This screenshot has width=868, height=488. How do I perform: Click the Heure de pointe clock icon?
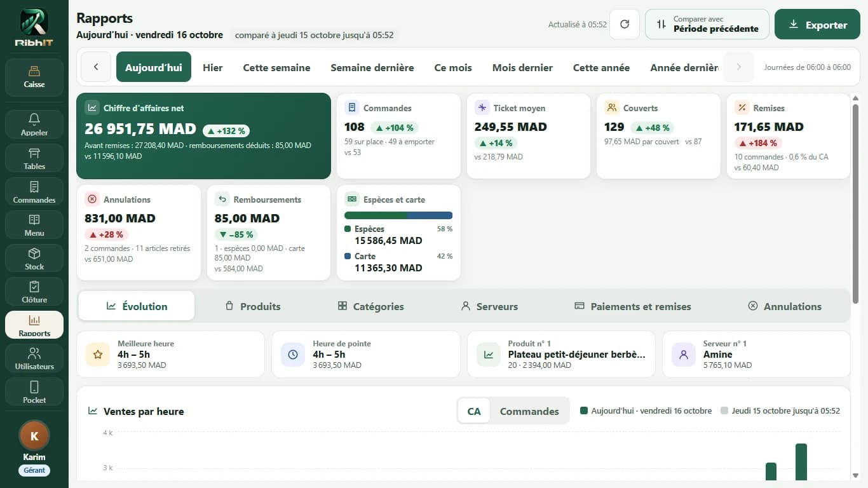293,355
